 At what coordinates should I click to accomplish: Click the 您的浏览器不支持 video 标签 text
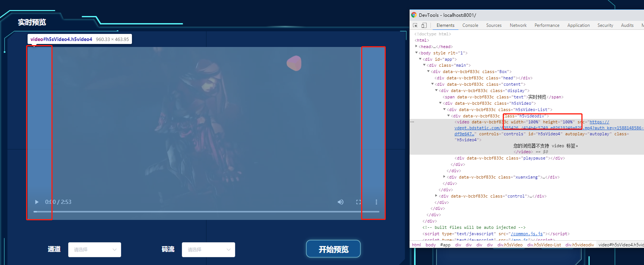pos(546,146)
